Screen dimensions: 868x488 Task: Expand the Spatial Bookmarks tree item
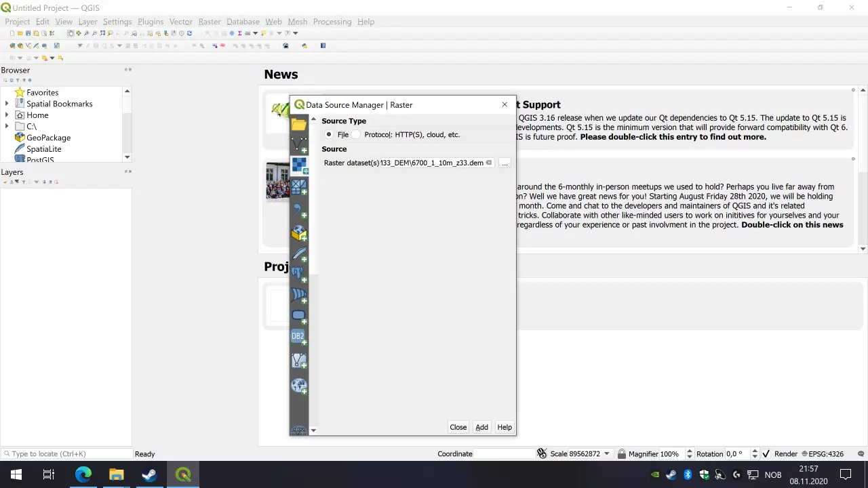pos(7,104)
